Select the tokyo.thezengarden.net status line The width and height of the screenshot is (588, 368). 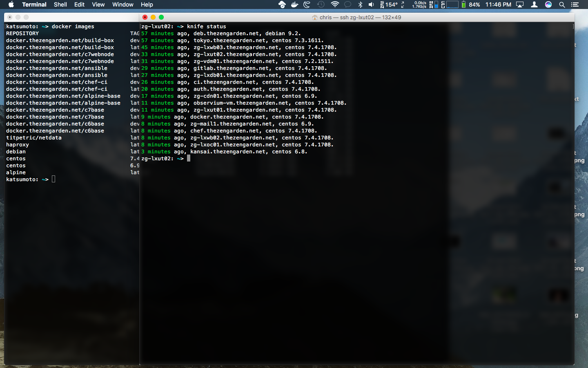232,40
